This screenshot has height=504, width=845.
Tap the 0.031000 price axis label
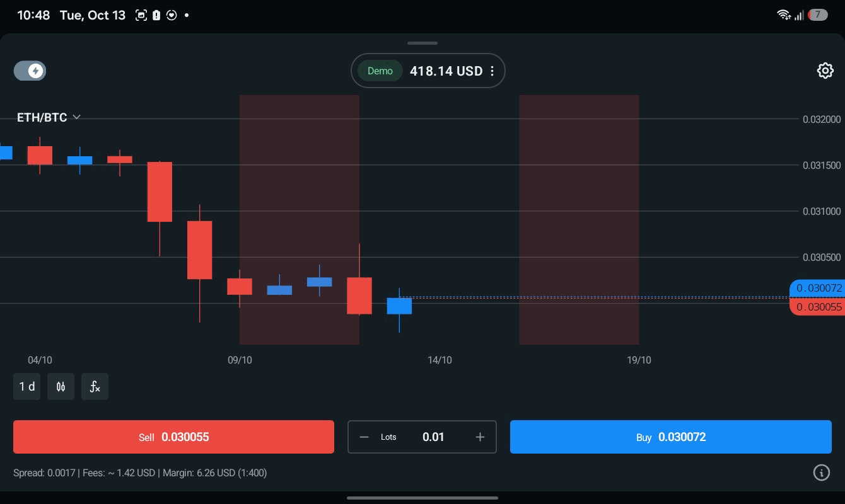(x=822, y=211)
